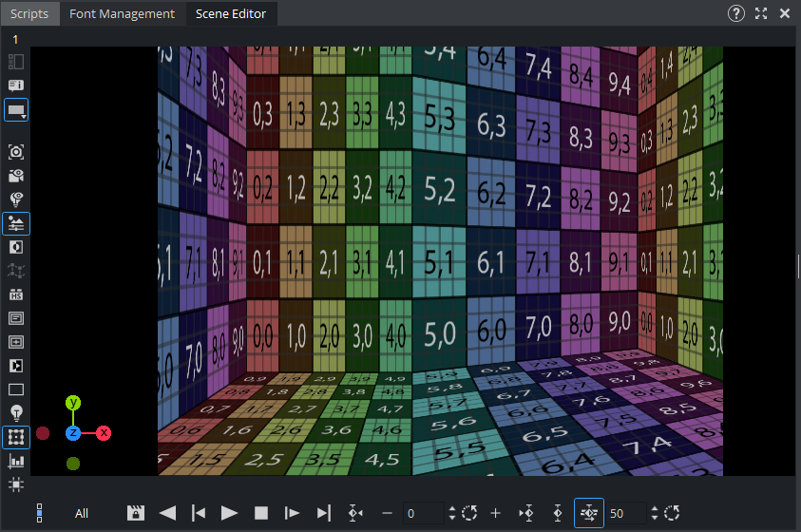Toggle the highlighted grid bounding-box icon
Screen dimensions: 801x532
tap(16, 437)
